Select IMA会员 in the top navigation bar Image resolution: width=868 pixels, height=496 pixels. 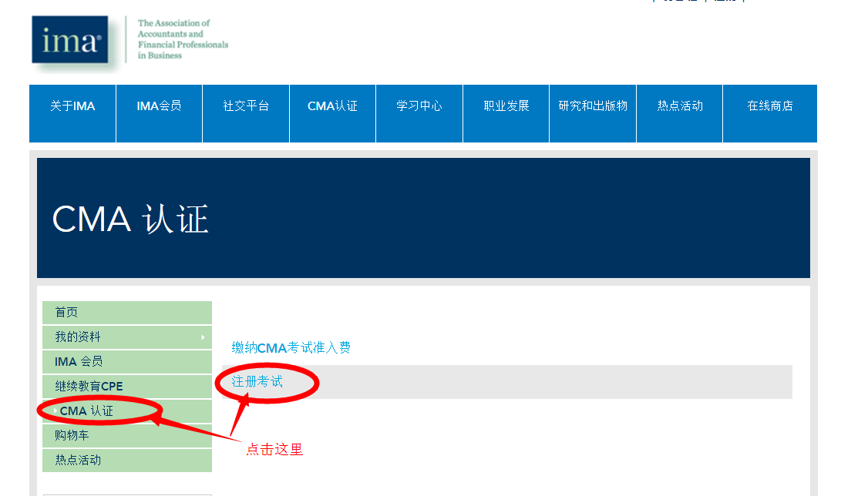[x=159, y=106]
